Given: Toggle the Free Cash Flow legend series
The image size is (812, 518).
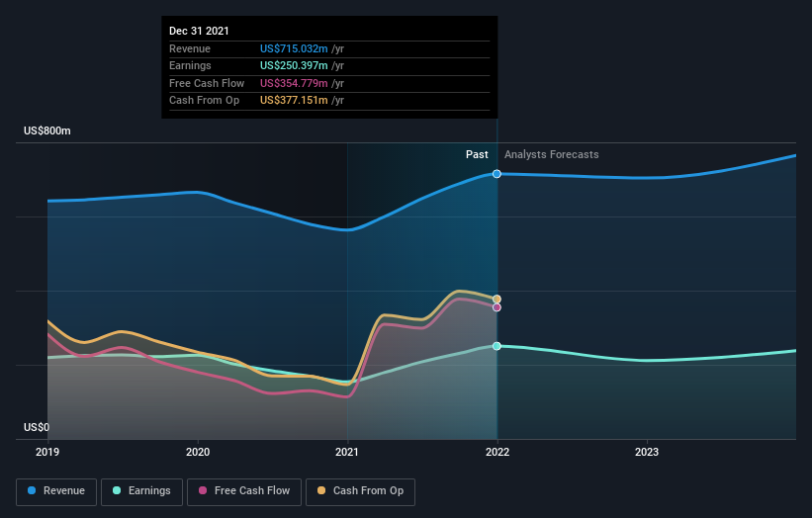Looking at the screenshot, I should (244, 491).
